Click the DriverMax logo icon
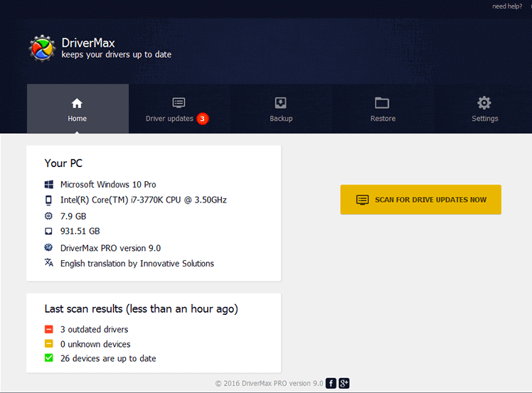This screenshot has height=393, width=532. pyautogui.click(x=42, y=48)
